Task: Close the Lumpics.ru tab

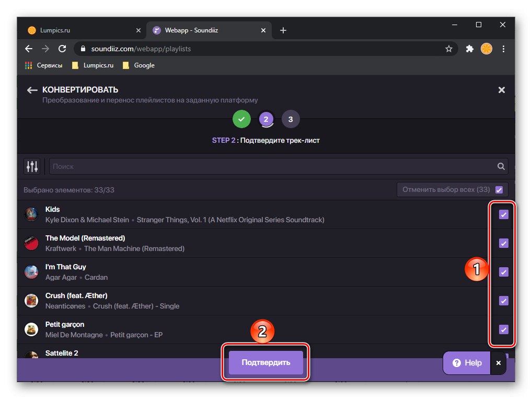Action: pos(138,30)
